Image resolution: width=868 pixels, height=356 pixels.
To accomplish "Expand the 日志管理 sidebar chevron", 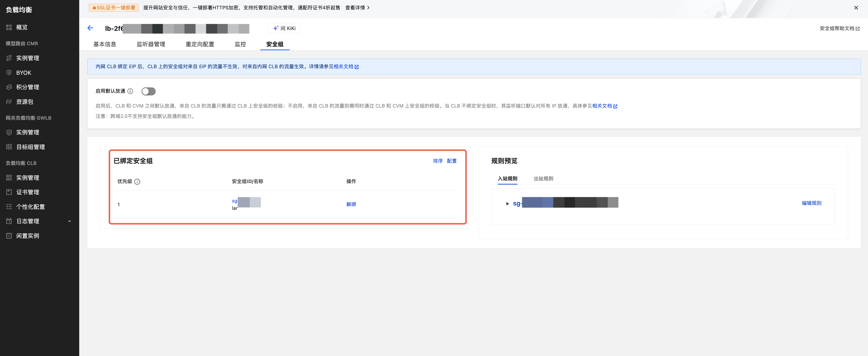I will pos(70,221).
